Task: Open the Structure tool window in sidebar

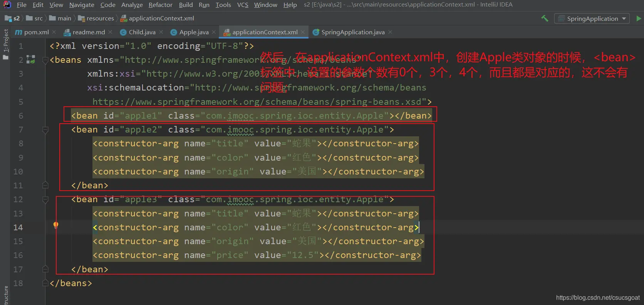Action: [5, 295]
